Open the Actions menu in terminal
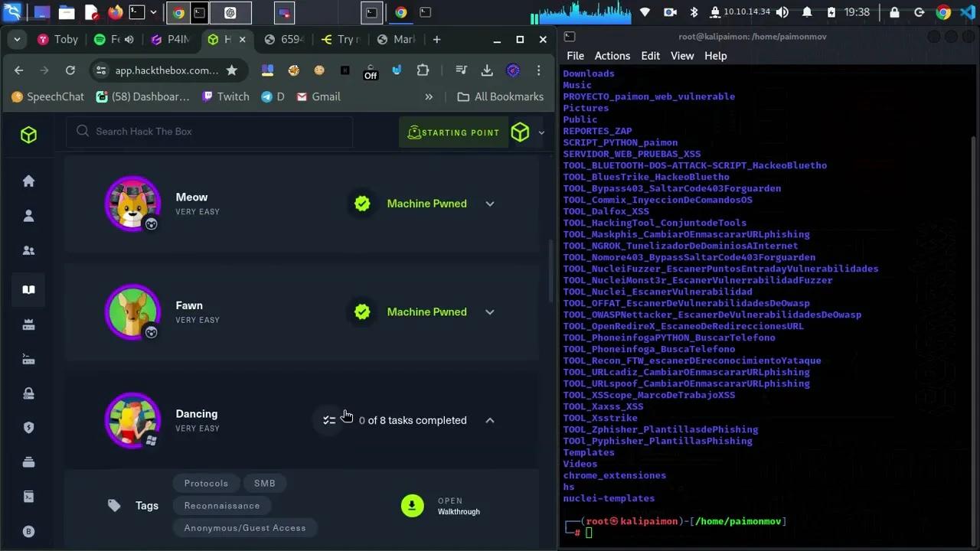 click(612, 56)
